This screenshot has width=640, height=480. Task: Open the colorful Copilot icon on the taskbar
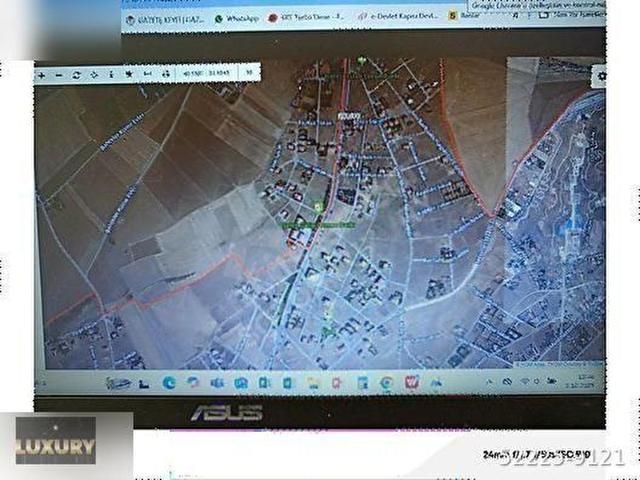(193, 382)
